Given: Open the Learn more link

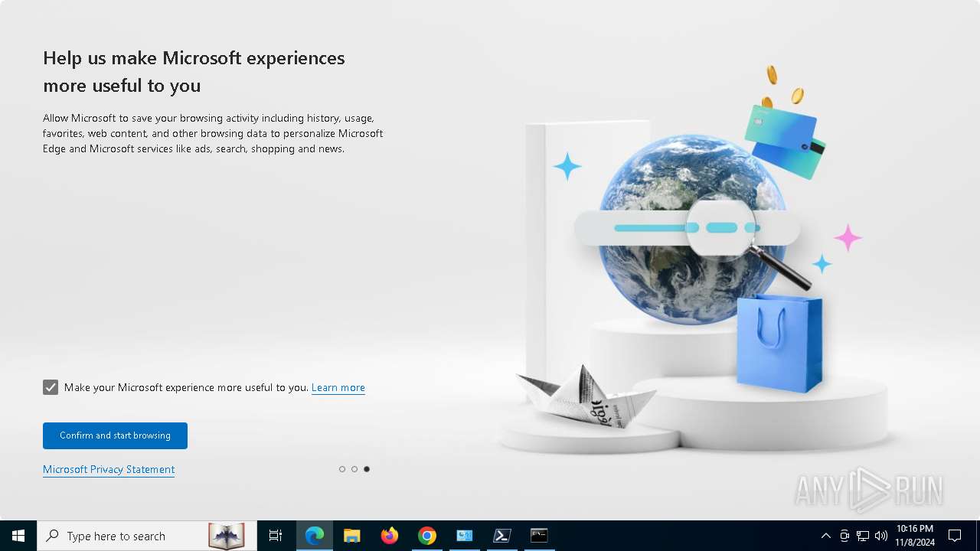Looking at the screenshot, I should 338,387.
